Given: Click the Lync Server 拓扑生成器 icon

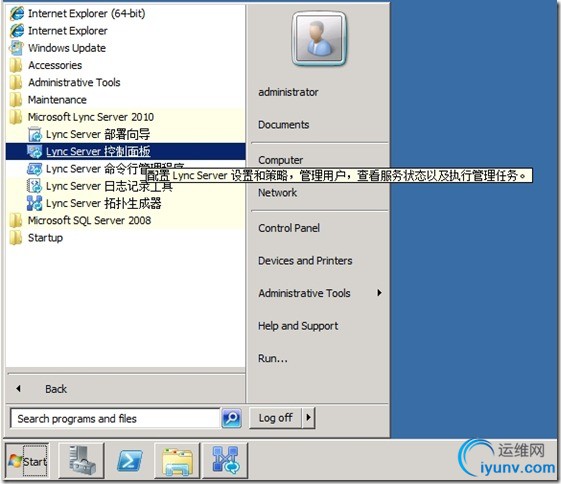Looking at the screenshot, I should [x=35, y=203].
